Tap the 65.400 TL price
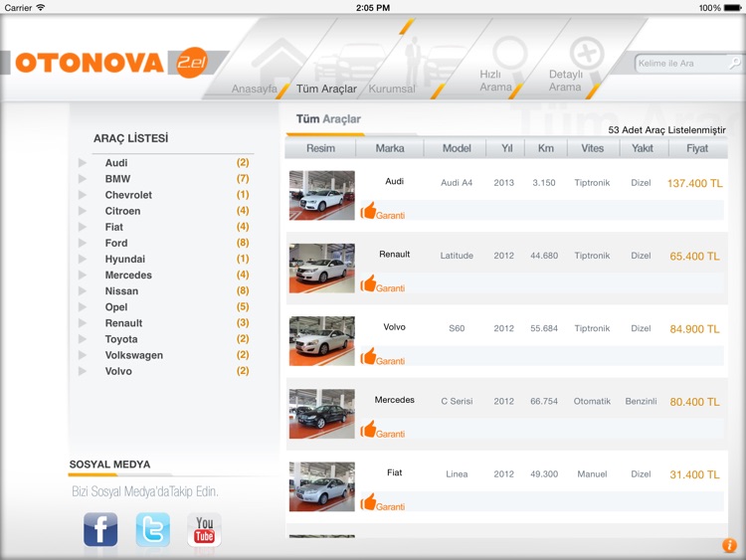Screen dimensions: 746x560 (694, 256)
